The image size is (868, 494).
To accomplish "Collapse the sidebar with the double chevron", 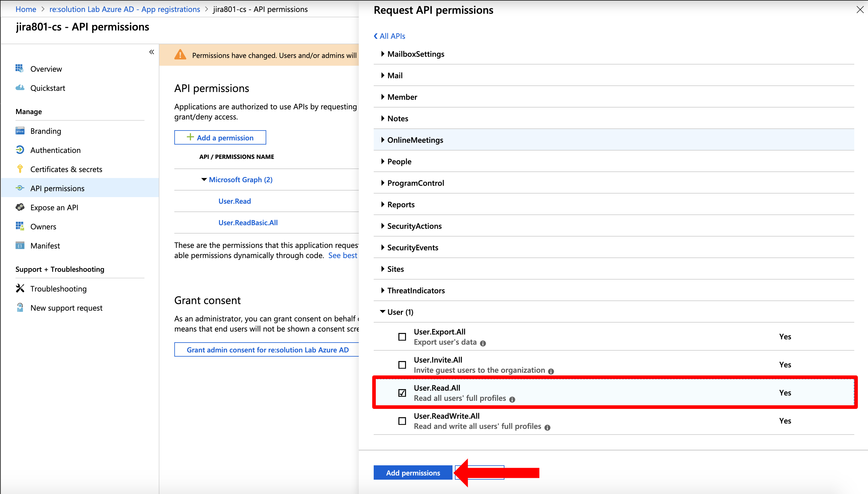I will point(152,52).
